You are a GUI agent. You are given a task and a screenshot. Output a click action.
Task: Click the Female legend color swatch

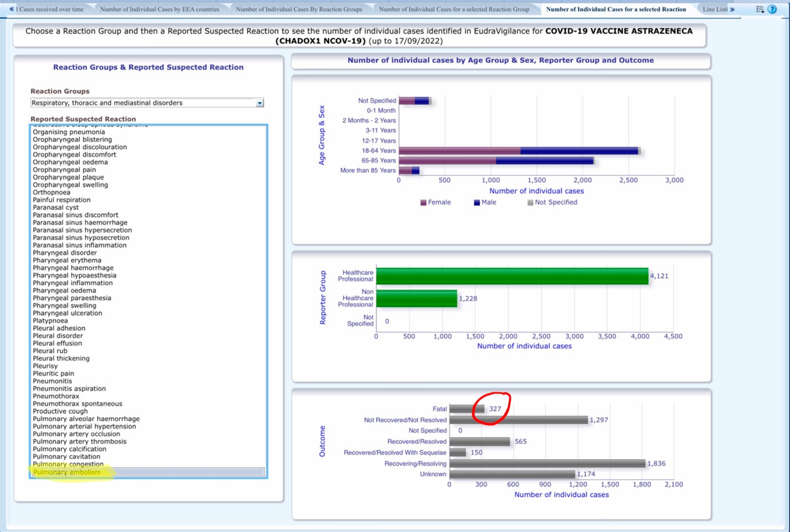click(423, 202)
